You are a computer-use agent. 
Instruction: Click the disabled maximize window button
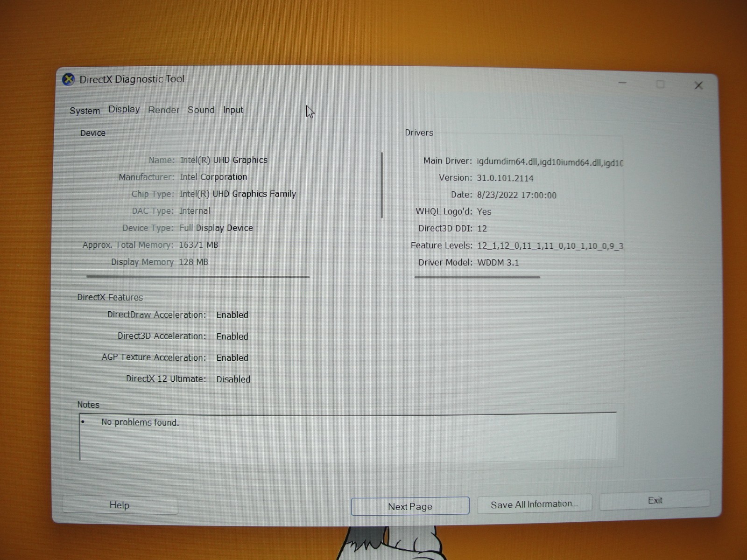(x=660, y=84)
